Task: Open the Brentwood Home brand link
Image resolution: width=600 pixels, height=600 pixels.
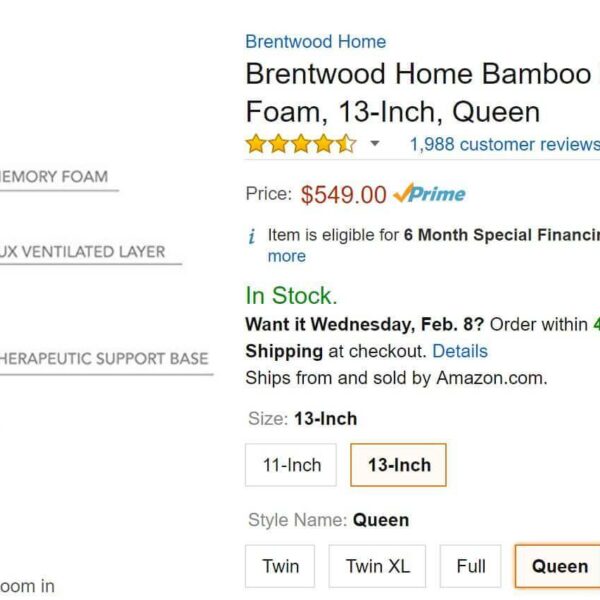Action: pos(316,41)
